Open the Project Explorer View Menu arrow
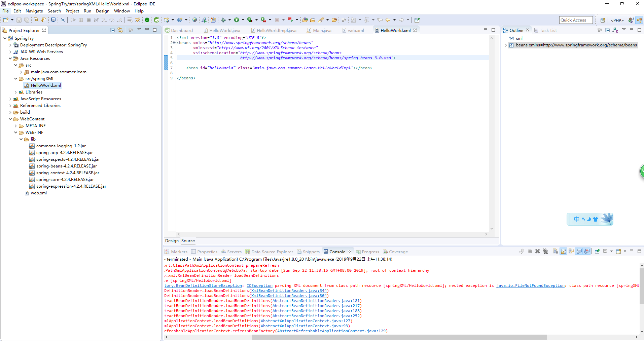The width and height of the screenshot is (644, 341). pos(139,30)
